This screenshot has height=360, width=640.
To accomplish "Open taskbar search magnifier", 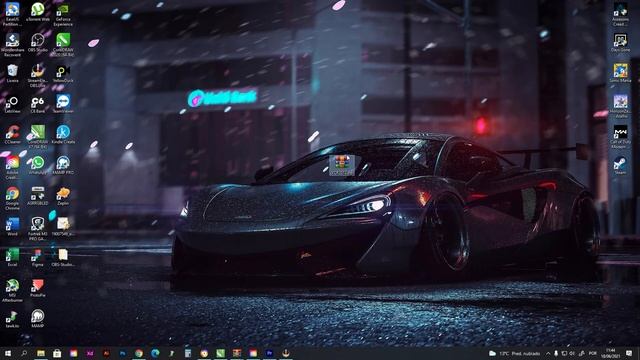I will [x=24, y=353].
